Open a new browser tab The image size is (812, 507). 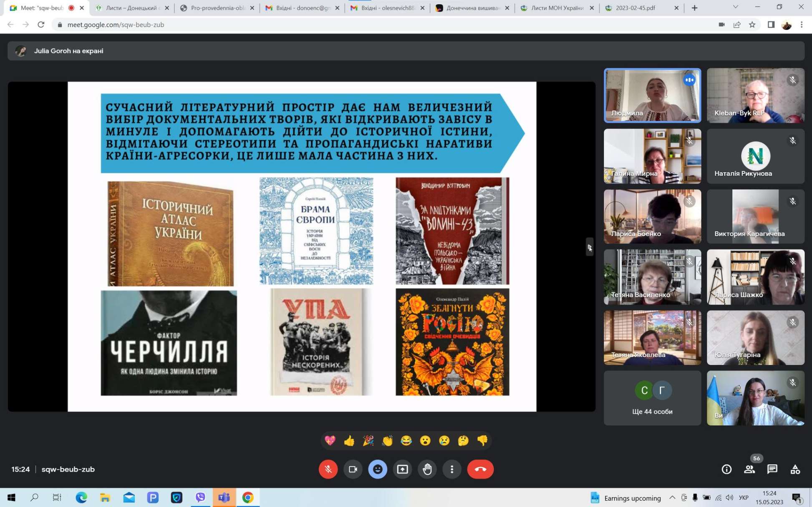tap(694, 8)
